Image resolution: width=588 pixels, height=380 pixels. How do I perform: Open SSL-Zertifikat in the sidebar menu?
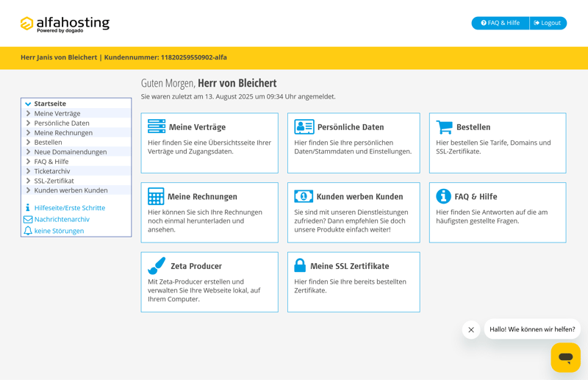click(54, 181)
